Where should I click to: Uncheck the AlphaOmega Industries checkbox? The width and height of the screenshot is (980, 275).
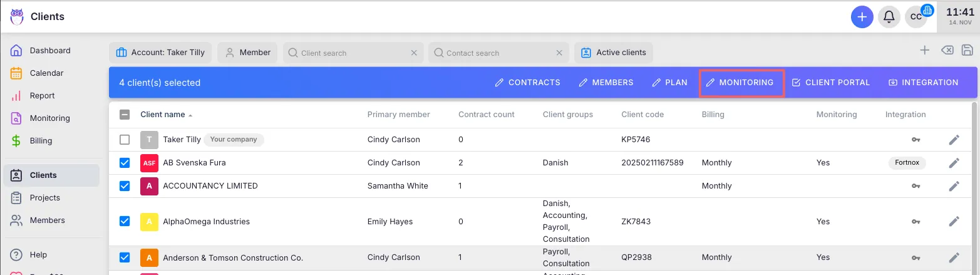125,221
